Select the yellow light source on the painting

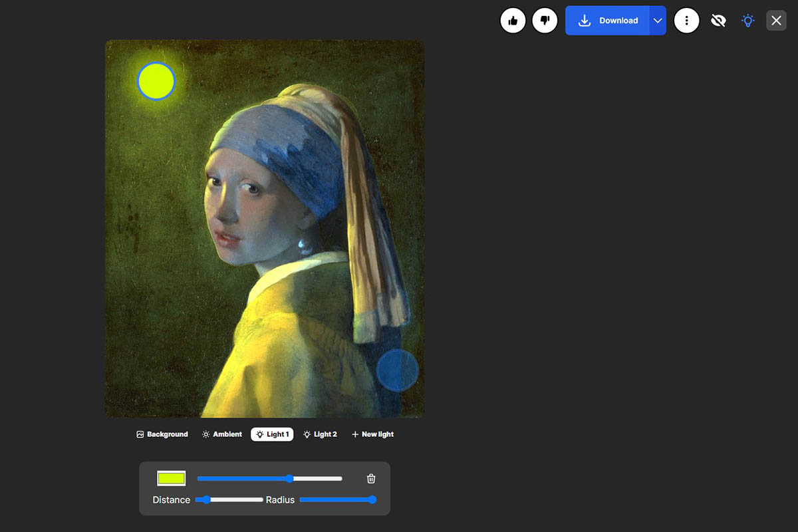[x=156, y=81]
